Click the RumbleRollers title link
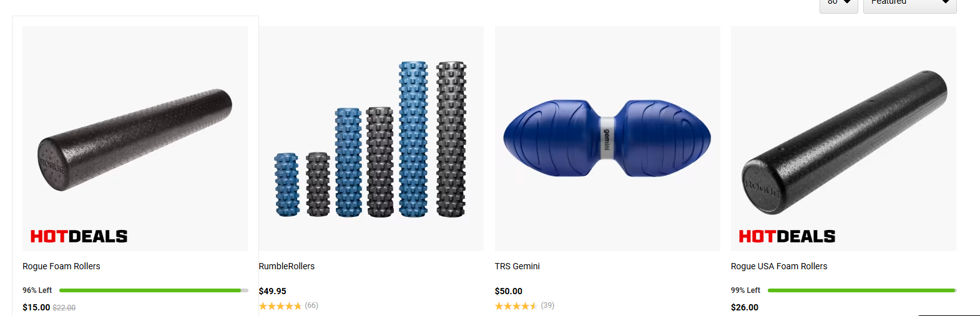980x316 pixels. coord(287,266)
